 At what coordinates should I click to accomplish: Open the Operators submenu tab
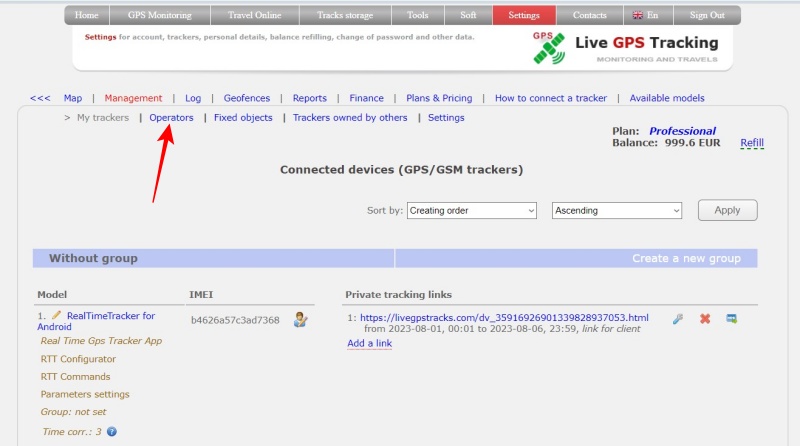[x=171, y=118]
